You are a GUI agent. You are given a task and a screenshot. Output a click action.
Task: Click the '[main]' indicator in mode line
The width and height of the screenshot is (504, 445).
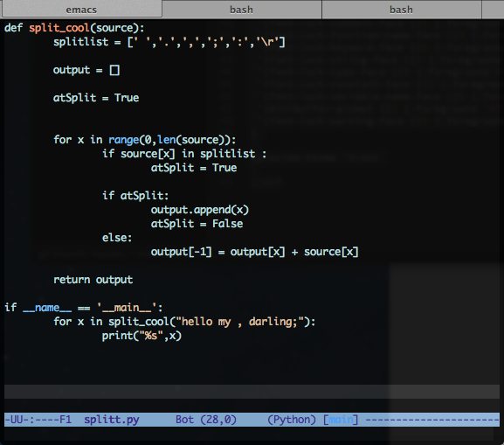click(341, 420)
